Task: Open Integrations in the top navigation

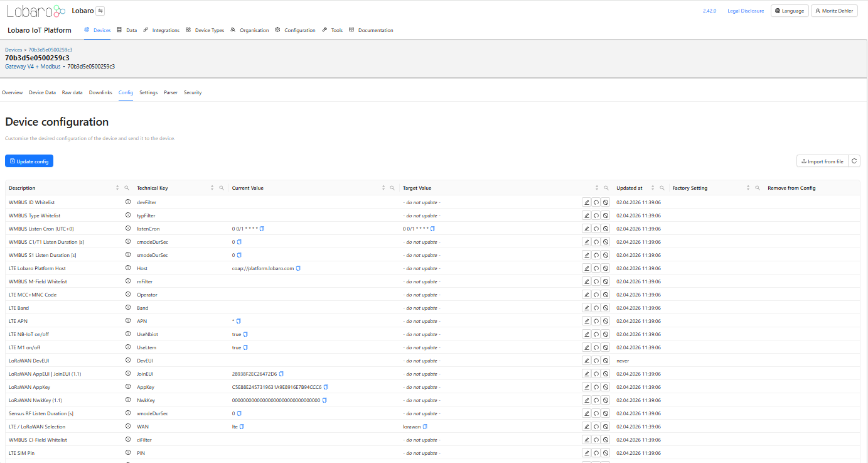Action: 161,30
